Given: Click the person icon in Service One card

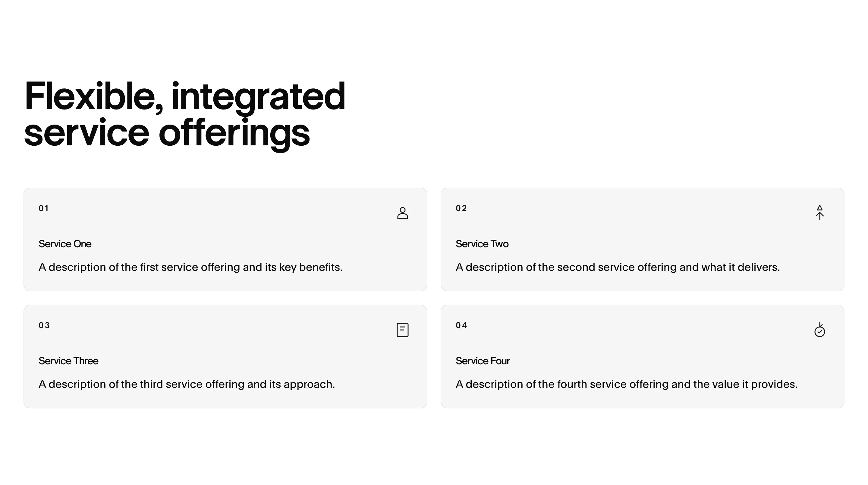Looking at the screenshot, I should point(402,213).
